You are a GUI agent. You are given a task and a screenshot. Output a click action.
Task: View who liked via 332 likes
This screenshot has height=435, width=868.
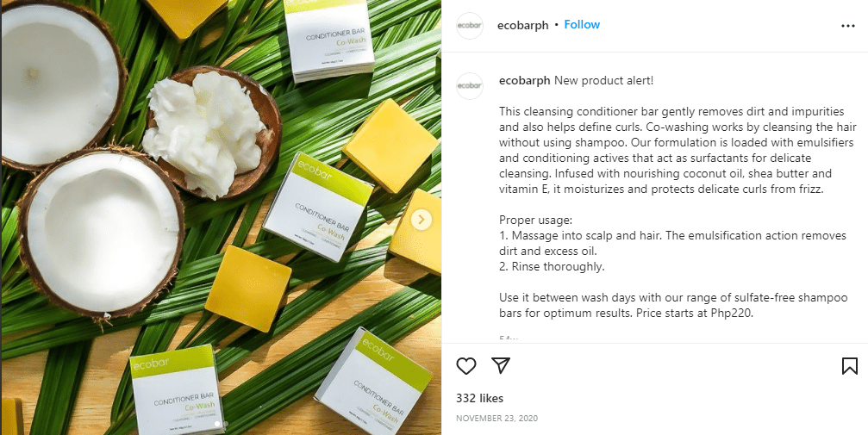tap(479, 398)
